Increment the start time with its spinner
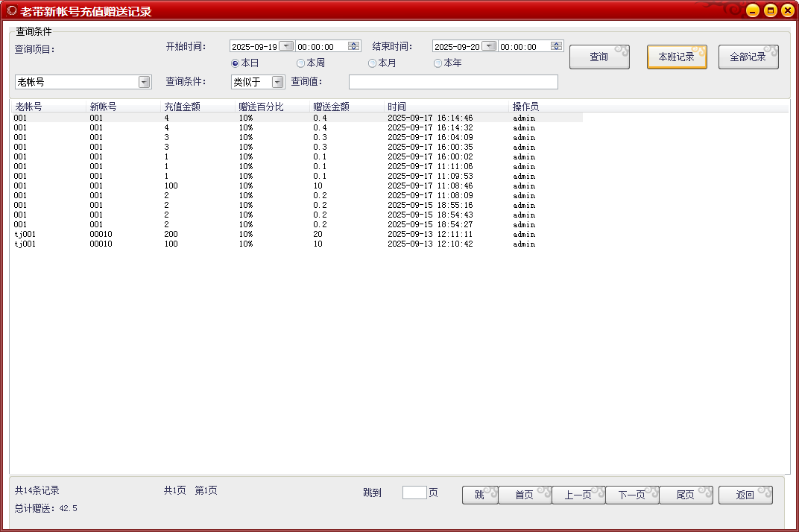The height and width of the screenshot is (532, 799). [353, 43]
